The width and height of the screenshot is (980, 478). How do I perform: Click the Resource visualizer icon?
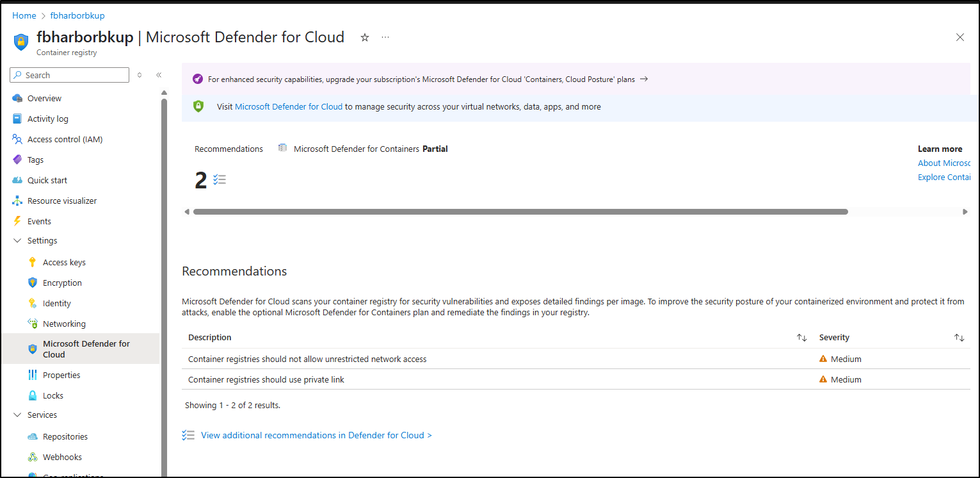click(17, 201)
